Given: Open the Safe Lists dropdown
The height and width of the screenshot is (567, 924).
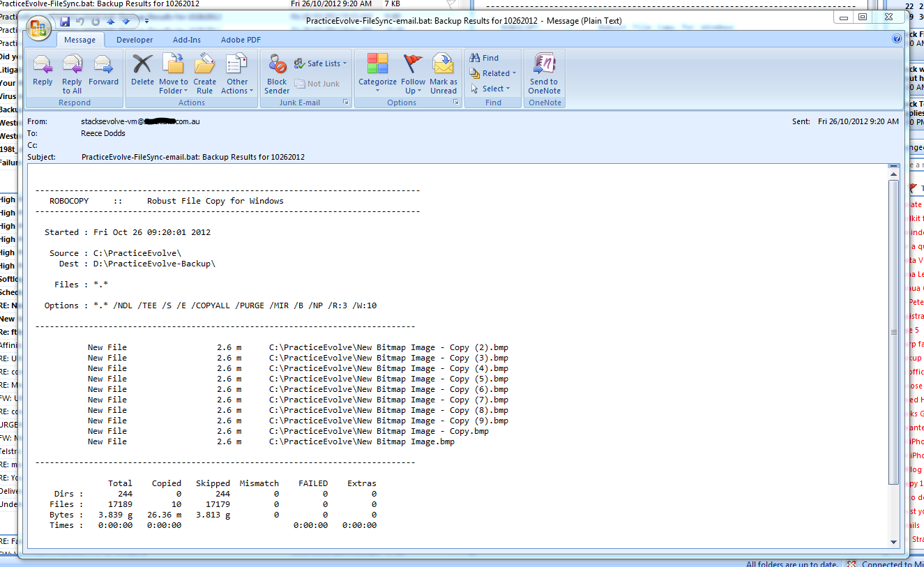Looking at the screenshot, I should 320,63.
